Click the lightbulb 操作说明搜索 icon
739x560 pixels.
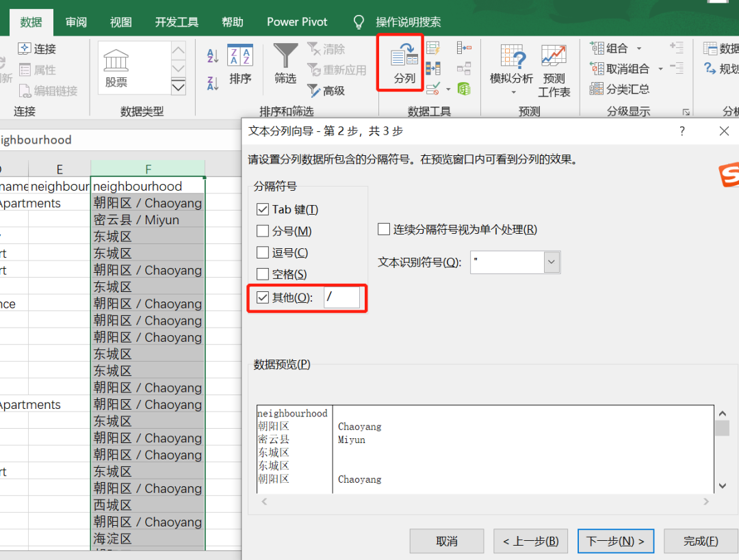pos(359,22)
